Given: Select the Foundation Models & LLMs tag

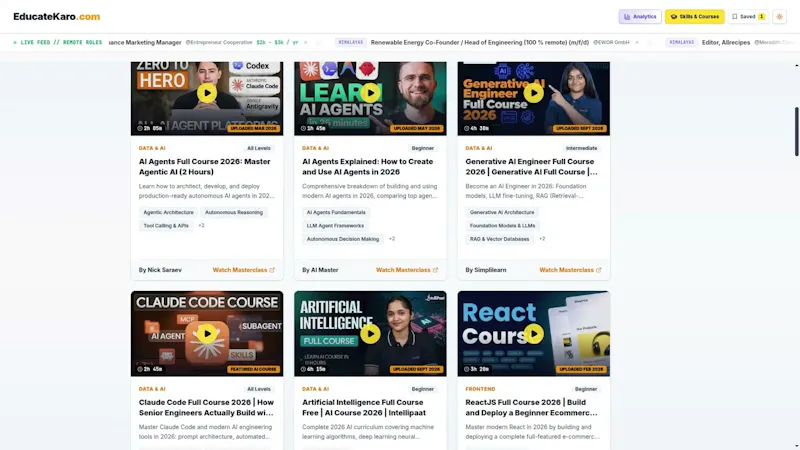Looking at the screenshot, I should pos(503,226).
